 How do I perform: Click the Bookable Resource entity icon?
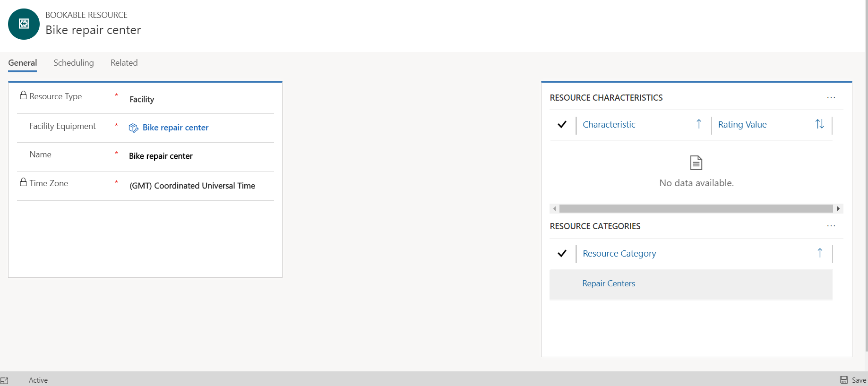click(24, 24)
